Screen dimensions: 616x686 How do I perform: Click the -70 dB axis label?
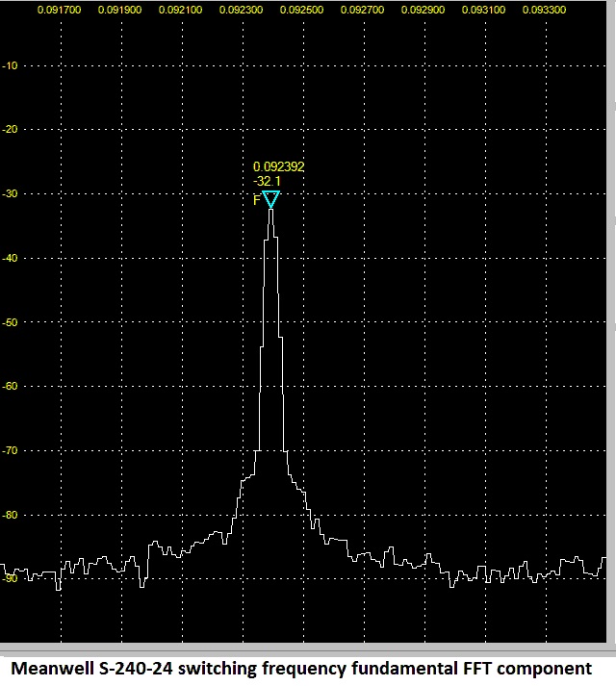point(10,450)
